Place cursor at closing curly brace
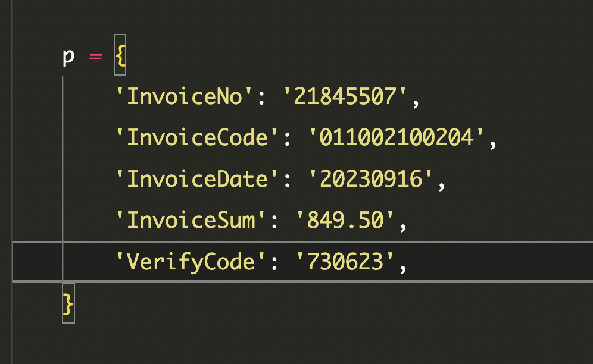The height and width of the screenshot is (364, 593). pos(68,303)
